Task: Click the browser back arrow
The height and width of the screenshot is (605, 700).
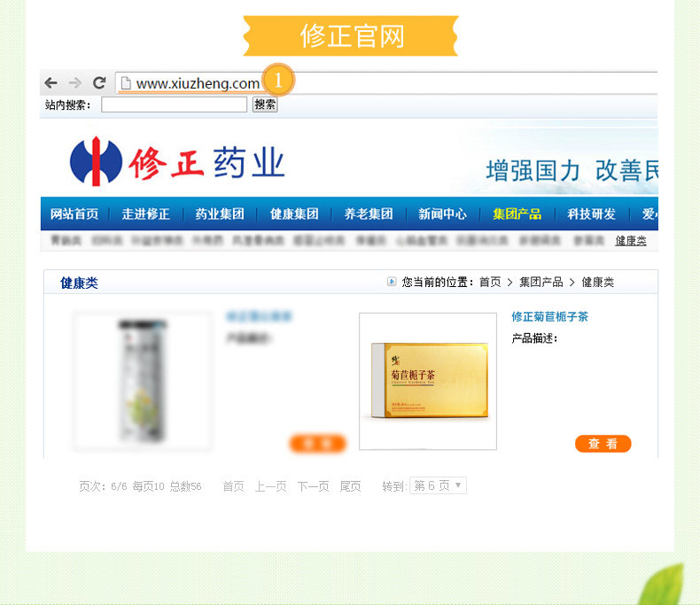Action: tap(51, 82)
